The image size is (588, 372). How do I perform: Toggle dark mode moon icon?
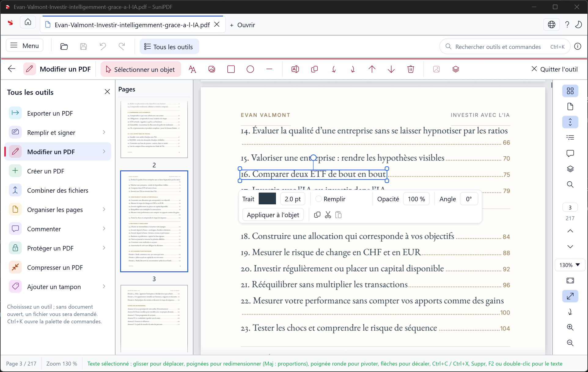(579, 25)
